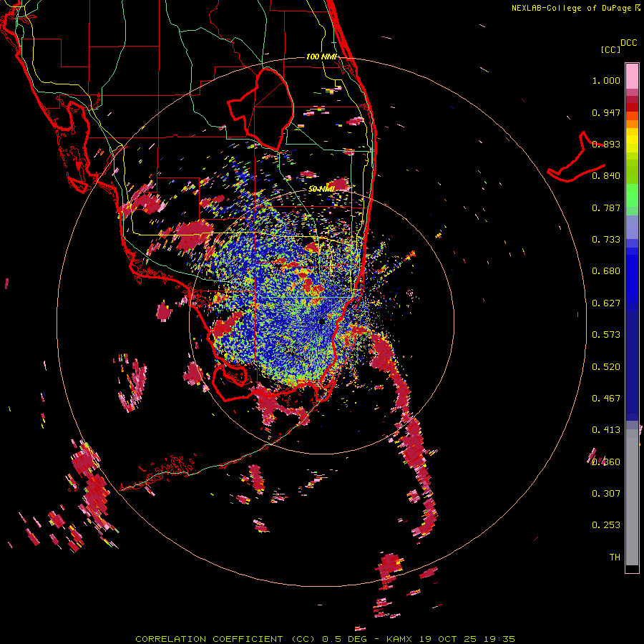Click the 0.733 scale value
644x644 pixels.
click(x=606, y=240)
